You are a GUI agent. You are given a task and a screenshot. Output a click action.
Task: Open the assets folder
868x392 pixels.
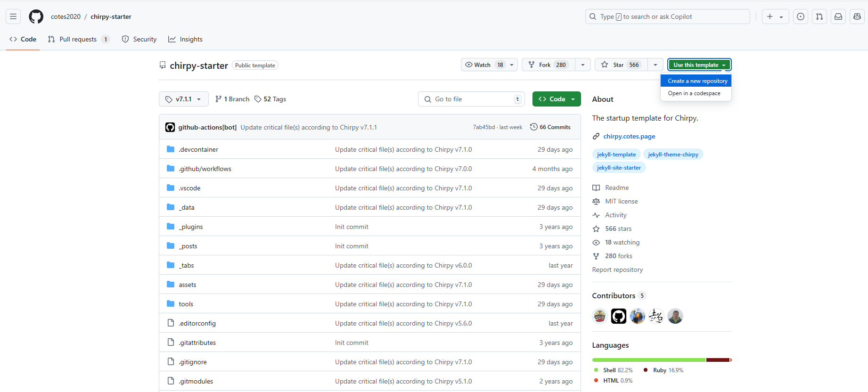(188, 285)
